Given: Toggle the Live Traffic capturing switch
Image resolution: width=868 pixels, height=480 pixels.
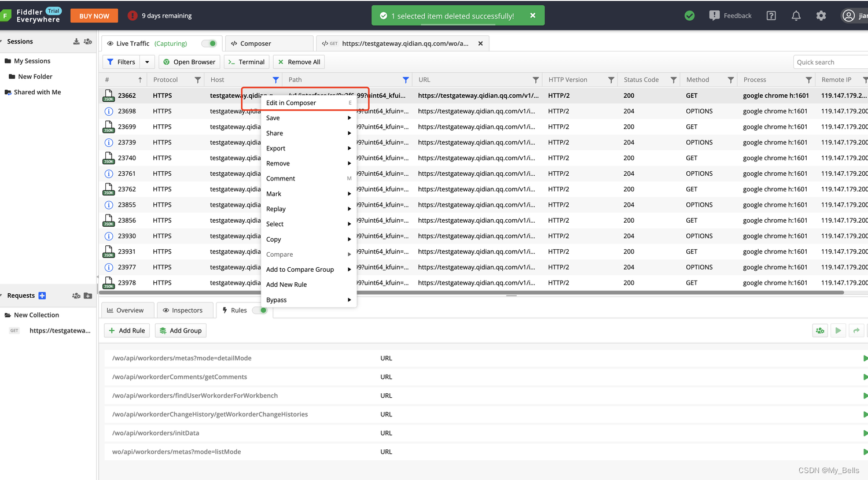Looking at the screenshot, I should point(209,43).
